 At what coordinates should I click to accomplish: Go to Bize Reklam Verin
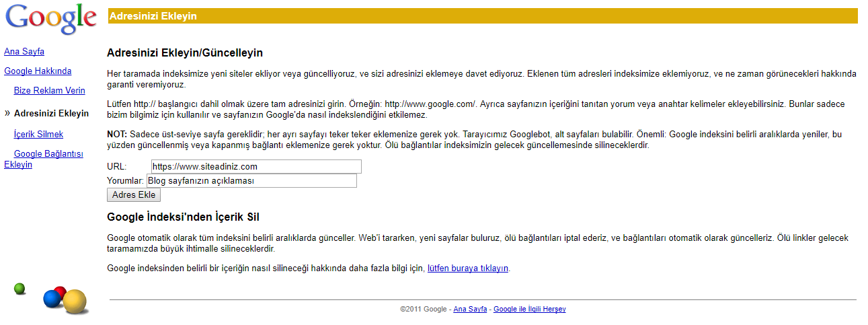point(50,91)
